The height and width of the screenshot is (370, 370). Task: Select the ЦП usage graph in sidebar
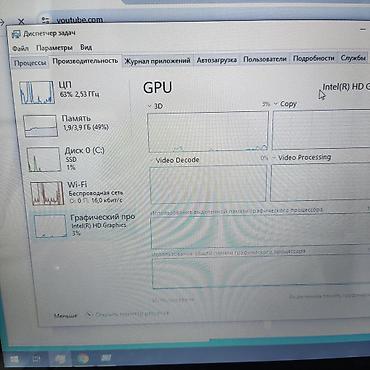pyautogui.click(x=36, y=92)
